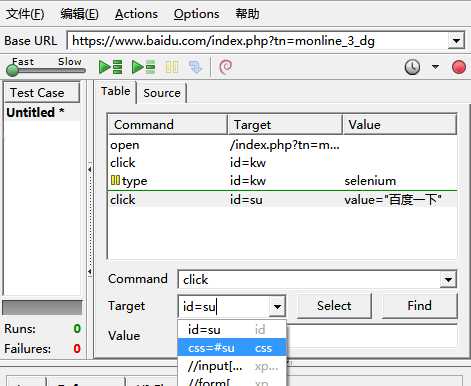This screenshot has width=471, height=386.
Task: Click the Command column header
Action: [168, 125]
